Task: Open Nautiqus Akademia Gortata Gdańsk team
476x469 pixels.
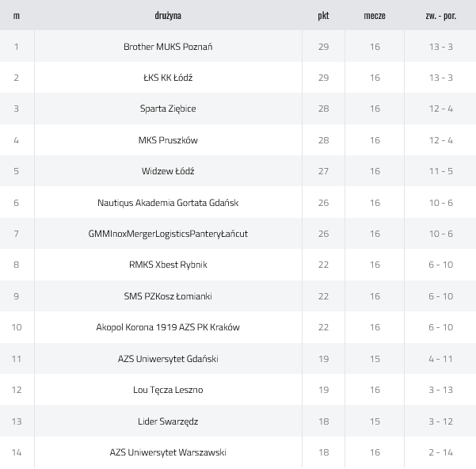Action: click(168, 203)
